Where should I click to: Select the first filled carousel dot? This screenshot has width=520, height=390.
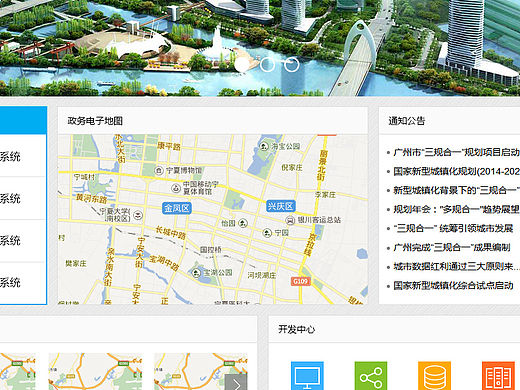(242, 65)
